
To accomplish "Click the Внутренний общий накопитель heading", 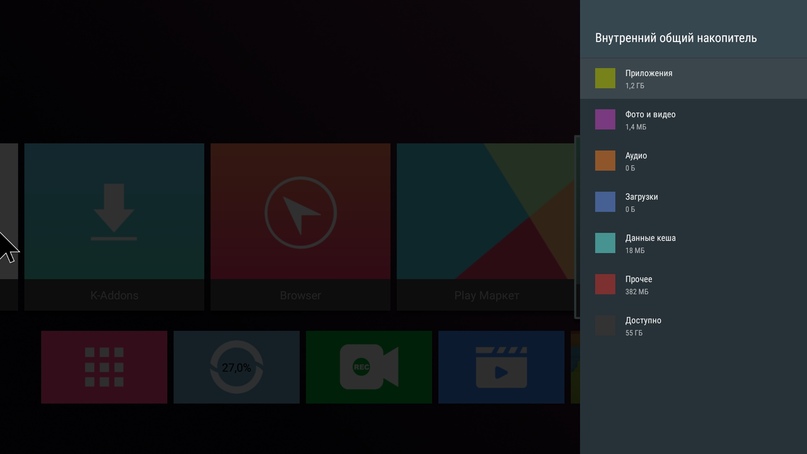I will pos(676,38).
